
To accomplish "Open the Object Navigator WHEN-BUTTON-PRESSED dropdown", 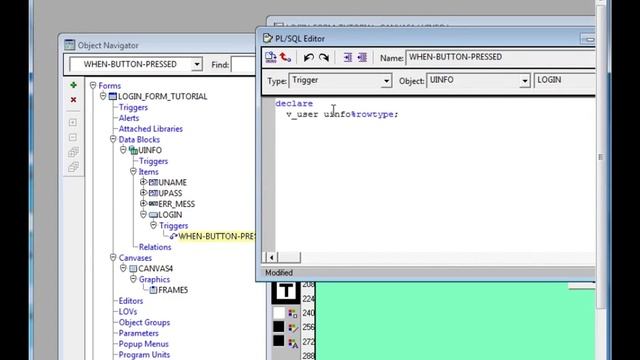I will pos(197,64).
